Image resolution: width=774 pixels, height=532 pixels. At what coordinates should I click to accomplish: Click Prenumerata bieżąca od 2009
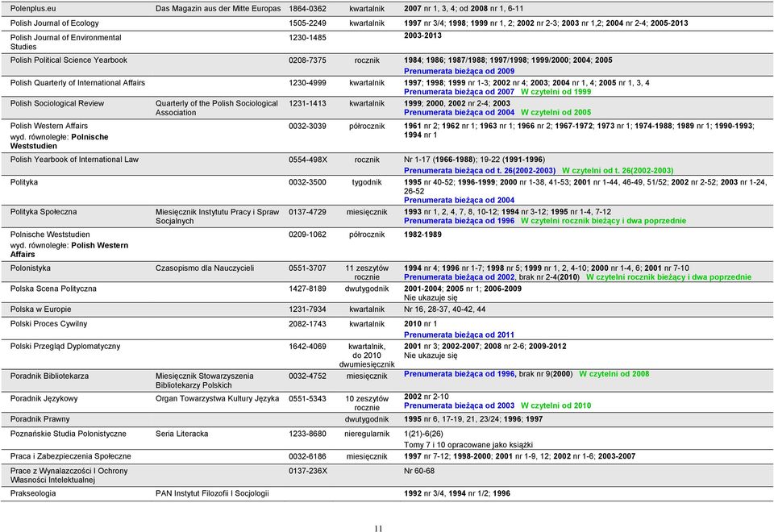tap(459, 71)
